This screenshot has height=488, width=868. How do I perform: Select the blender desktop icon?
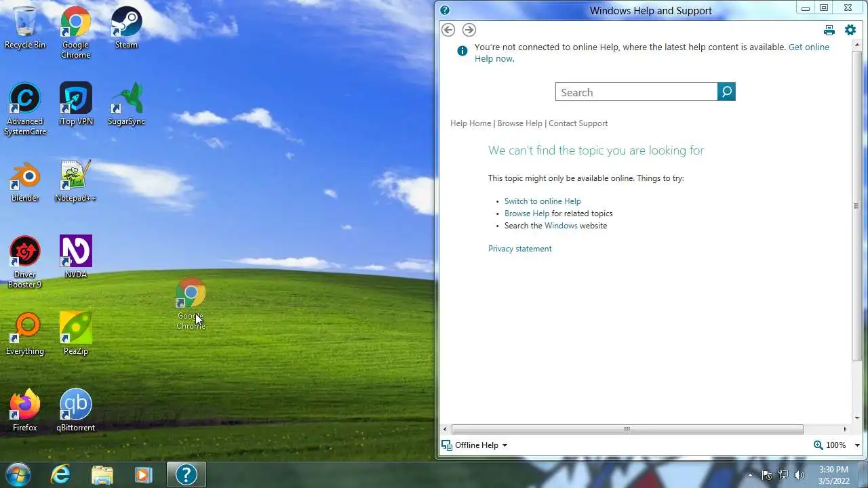point(25,181)
